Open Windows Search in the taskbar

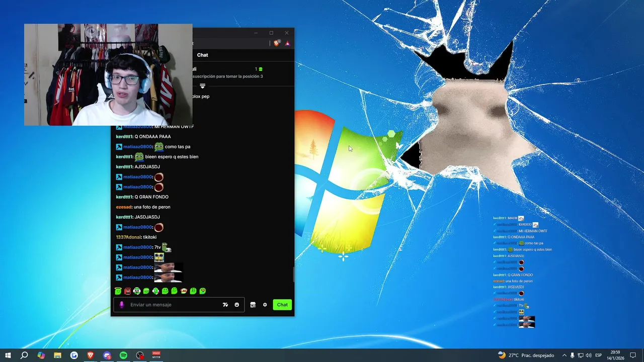click(24, 355)
